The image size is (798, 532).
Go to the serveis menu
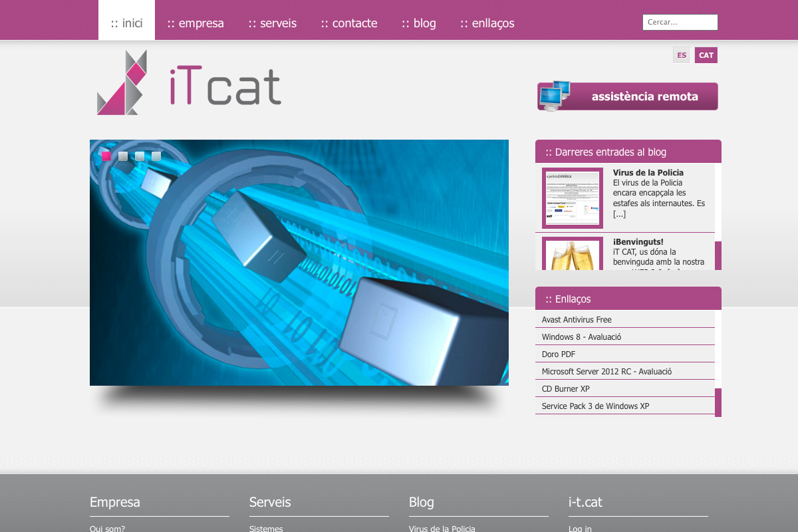(273, 23)
